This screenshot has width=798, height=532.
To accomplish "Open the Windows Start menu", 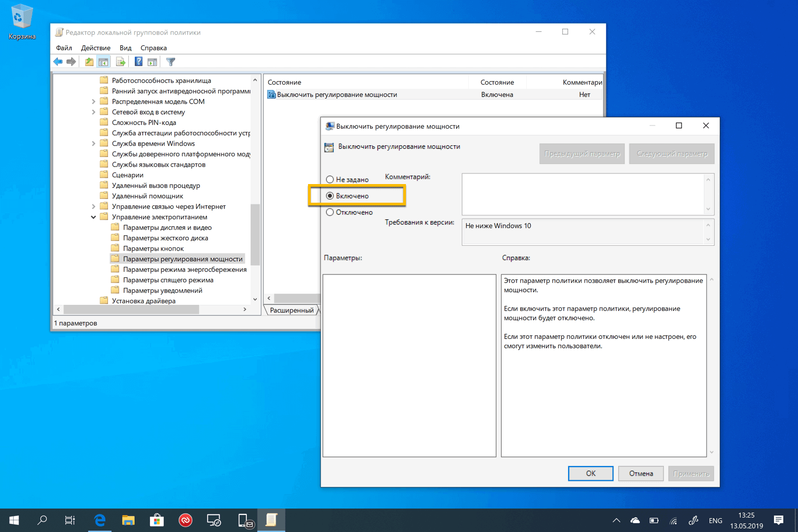I will [14, 520].
